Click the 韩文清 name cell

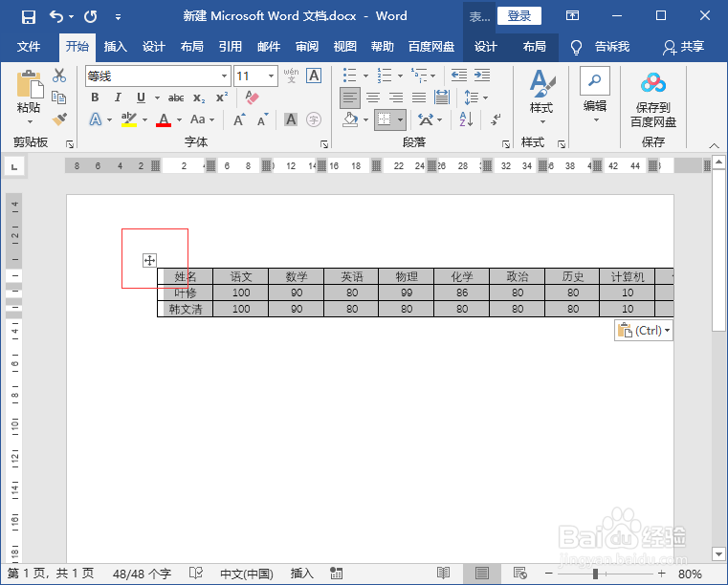coord(186,309)
